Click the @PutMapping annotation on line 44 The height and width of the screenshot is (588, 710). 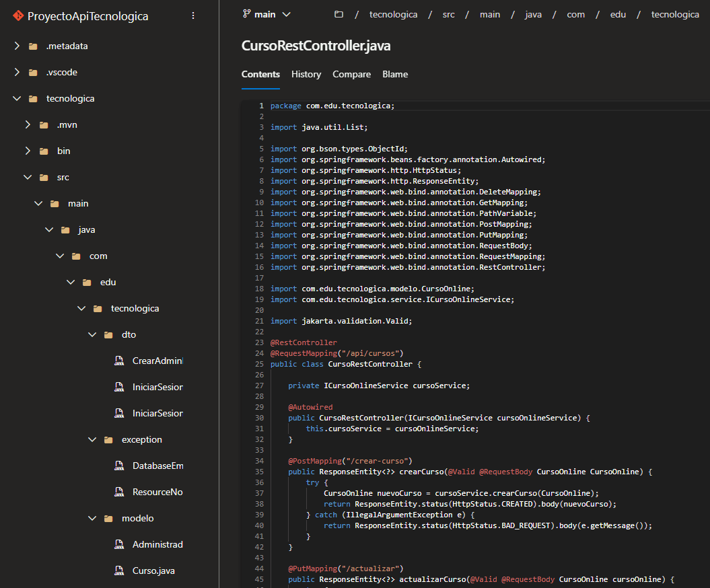point(312,568)
